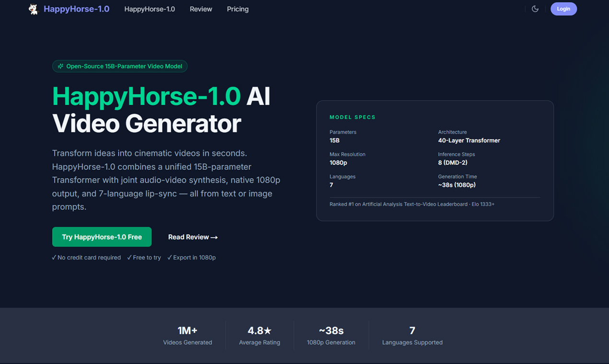Viewport: 609px width, 364px height.
Task: Click the checkmark beside 'Free to try'
Action: coord(128,257)
